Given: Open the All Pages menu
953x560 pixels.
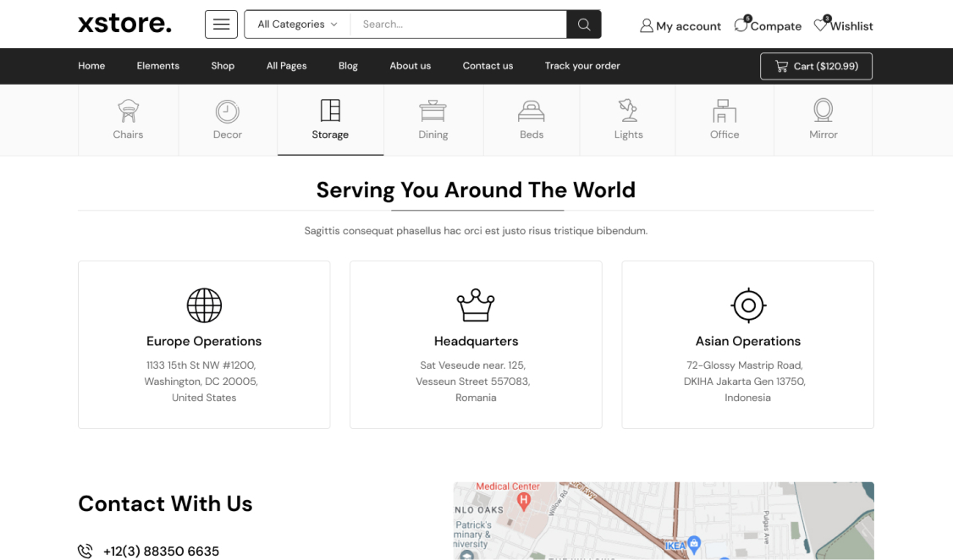Looking at the screenshot, I should pos(286,66).
